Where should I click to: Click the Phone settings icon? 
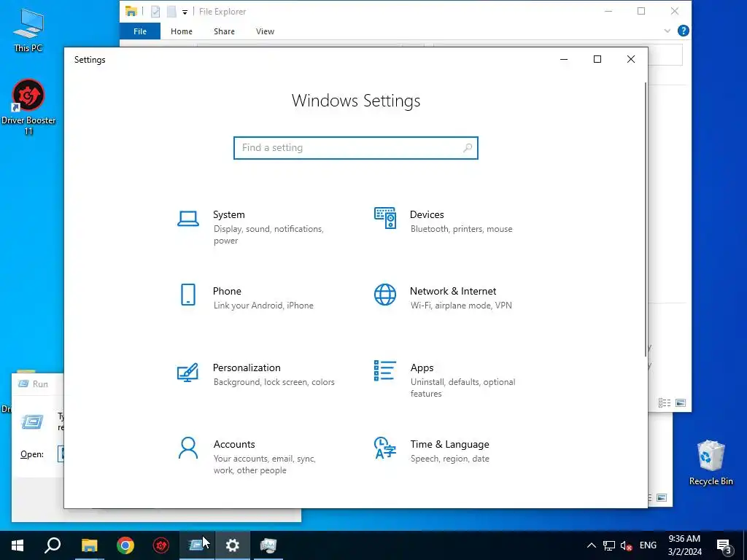[188, 295]
